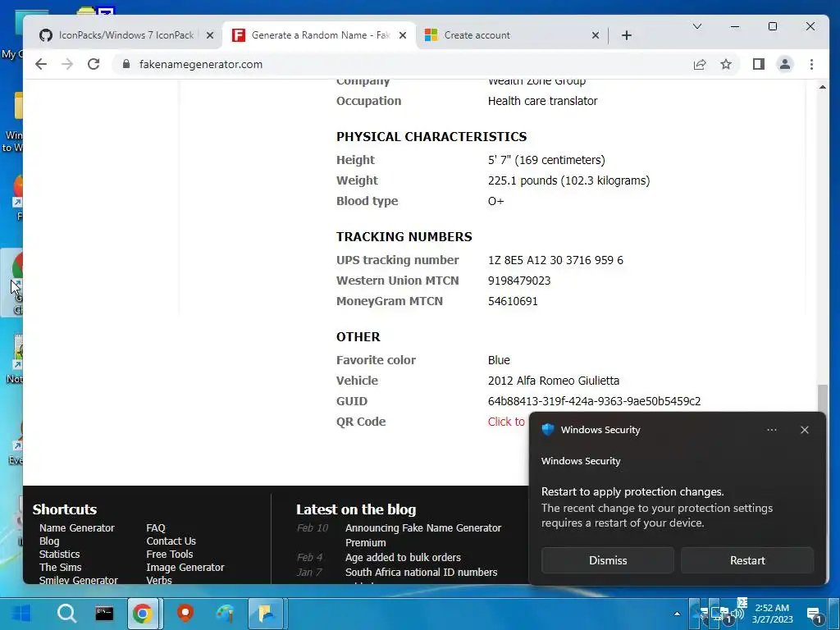Open the Statistics footer link
The width and height of the screenshot is (840, 630).
[x=59, y=554]
